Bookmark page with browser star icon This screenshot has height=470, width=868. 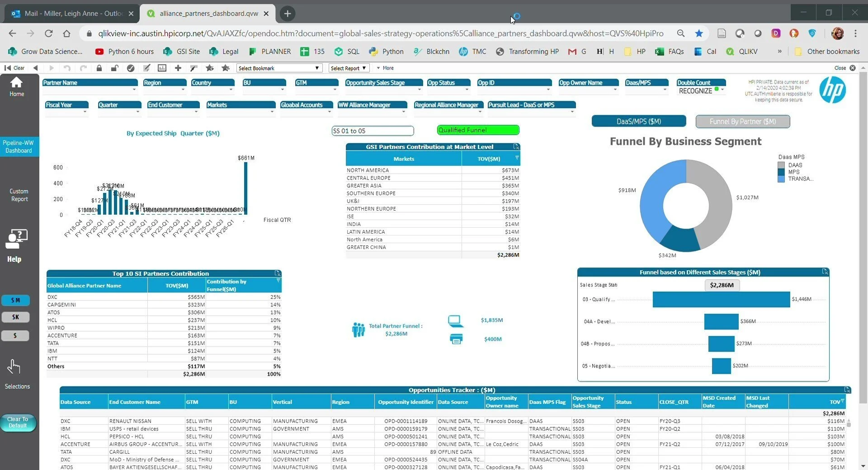(699, 33)
